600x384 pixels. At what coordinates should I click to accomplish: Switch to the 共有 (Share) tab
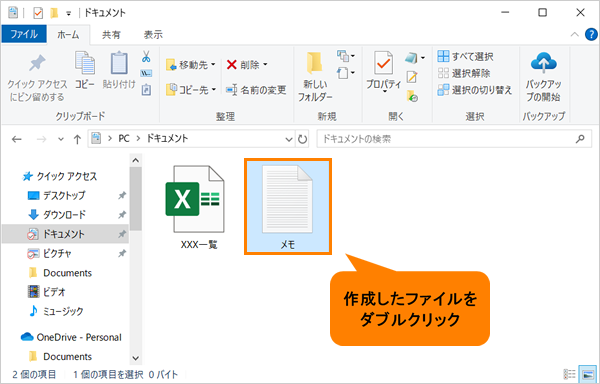pos(111,35)
